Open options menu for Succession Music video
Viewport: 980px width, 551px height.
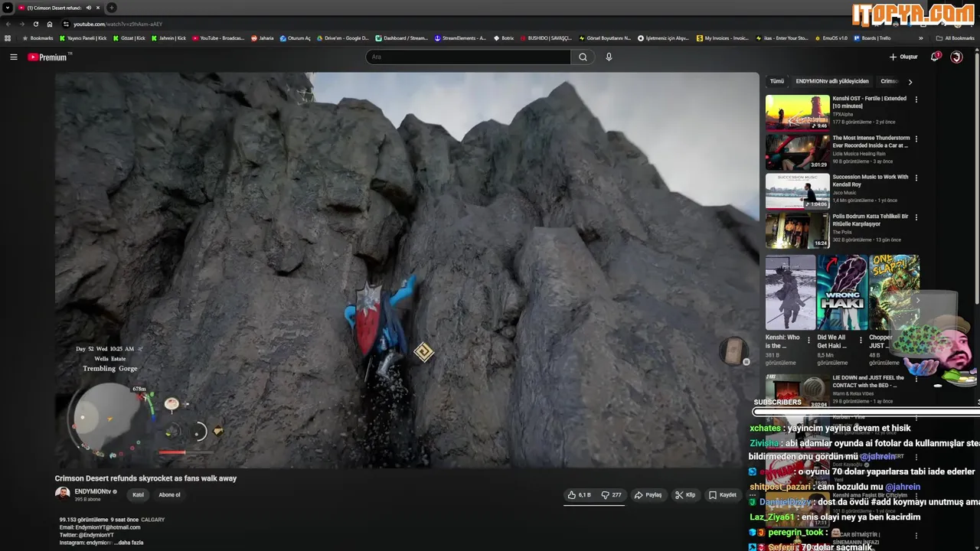916,178
